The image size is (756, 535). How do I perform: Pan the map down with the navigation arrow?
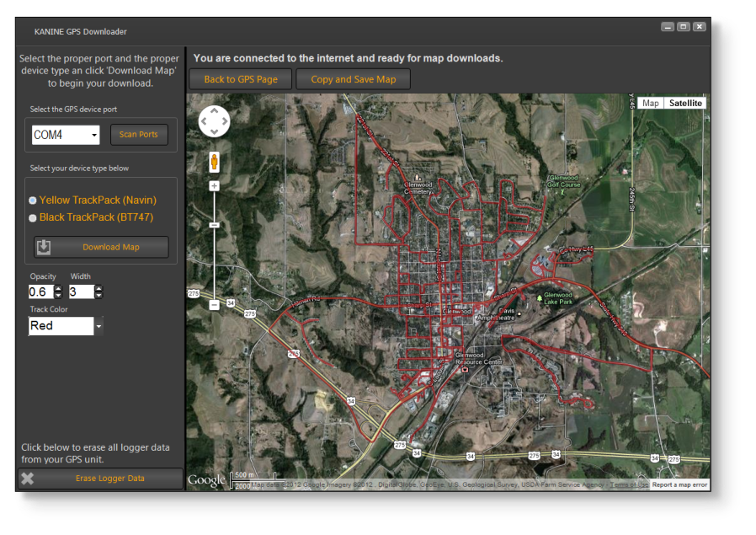click(214, 131)
